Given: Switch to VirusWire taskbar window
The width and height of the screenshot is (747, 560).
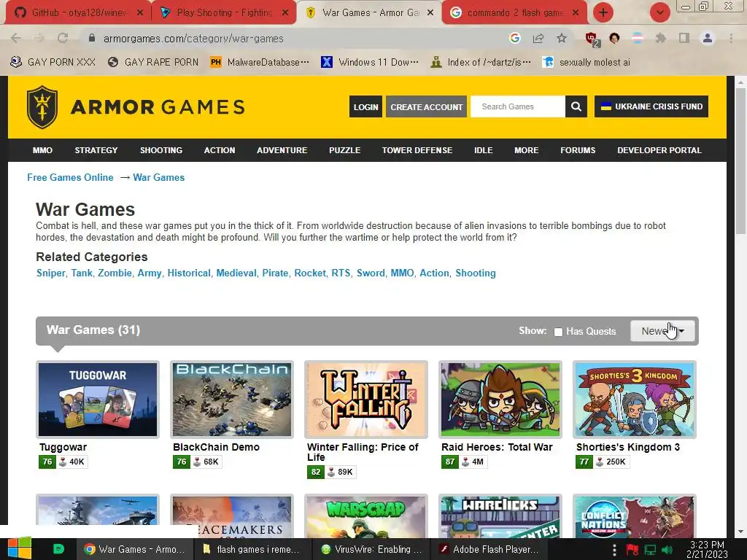Looking at the screenshot, I should coord(371,549).
